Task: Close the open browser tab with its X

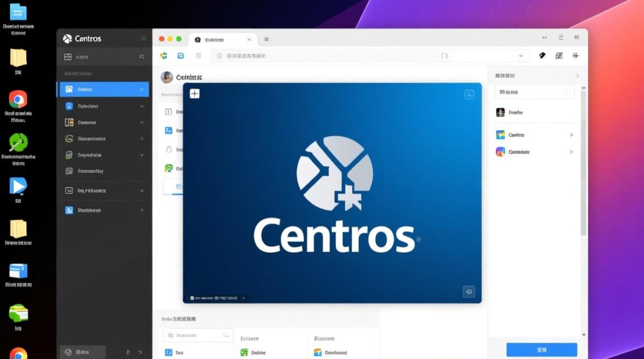Action: [249, 40]
